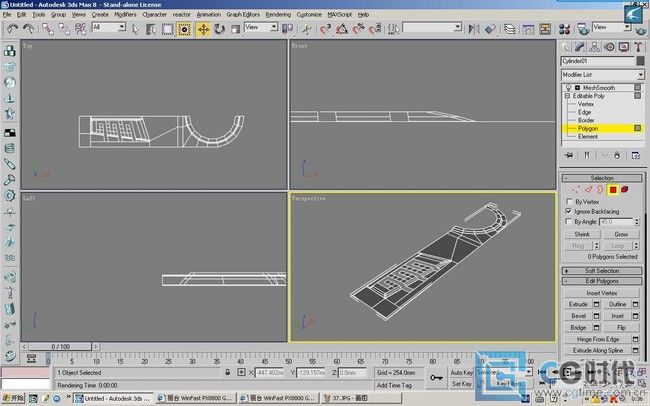Click the Configure Modifier Sets icon
Viewport: 650px width, 406px height.
coord(635,156)
